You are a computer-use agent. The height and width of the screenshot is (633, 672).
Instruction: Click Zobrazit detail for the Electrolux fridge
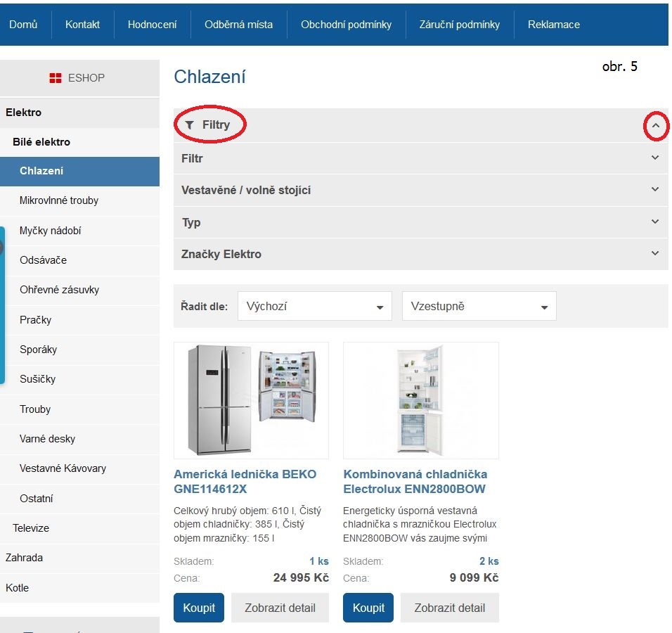click(x=450, y=608)
